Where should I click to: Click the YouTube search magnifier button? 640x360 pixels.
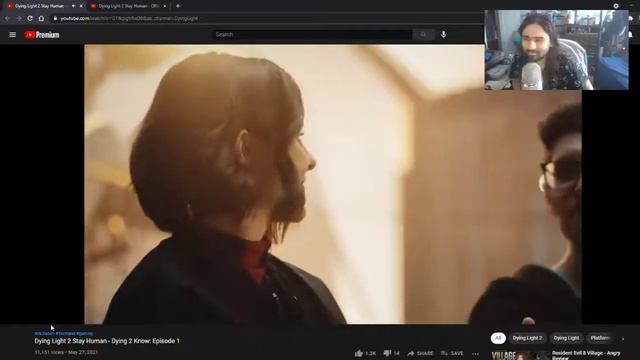tap(423, 35)
